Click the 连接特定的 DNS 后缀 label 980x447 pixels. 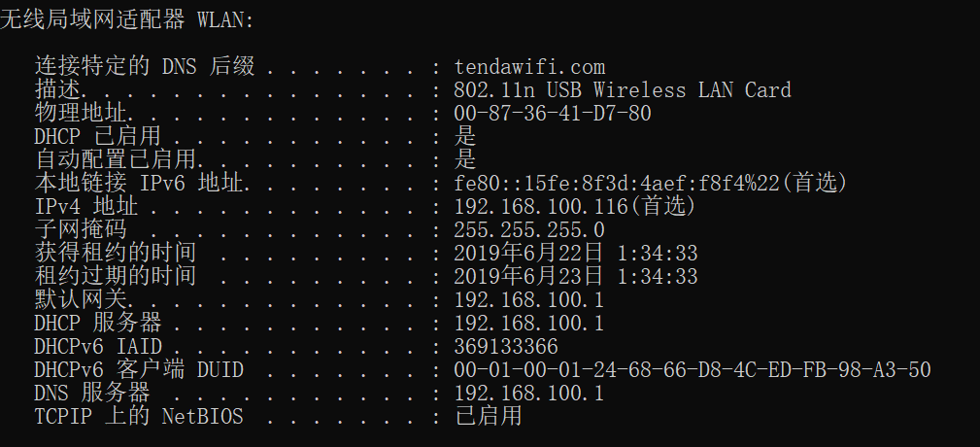(145, 67)
